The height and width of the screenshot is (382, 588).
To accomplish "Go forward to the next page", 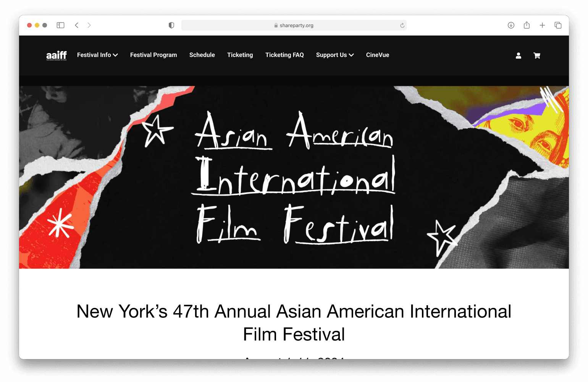I will [x=89, y=25].
